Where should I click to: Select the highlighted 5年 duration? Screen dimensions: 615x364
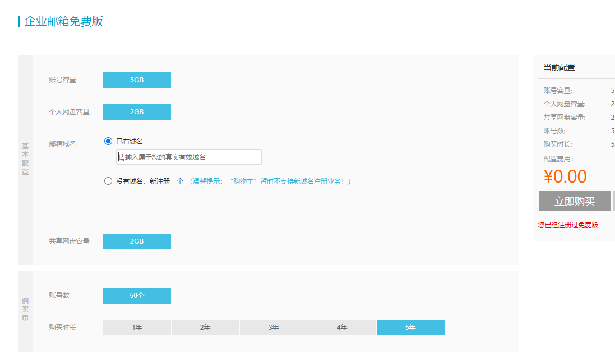[410, 328]
